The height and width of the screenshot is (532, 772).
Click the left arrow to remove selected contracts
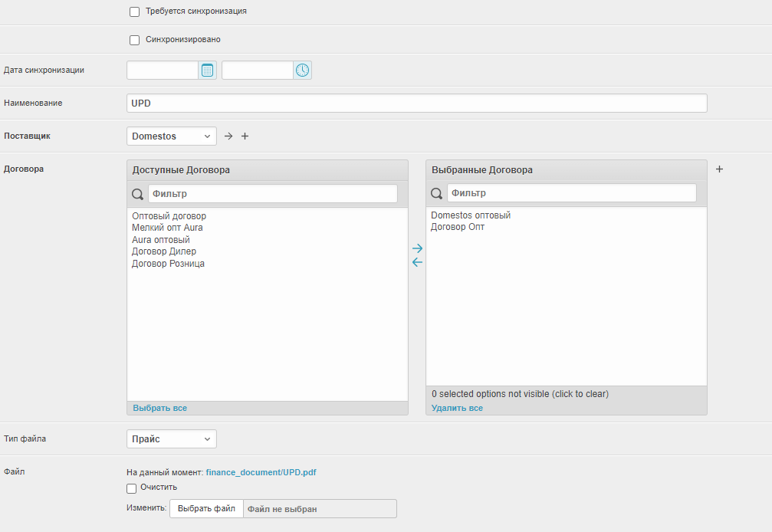(417, 262)
